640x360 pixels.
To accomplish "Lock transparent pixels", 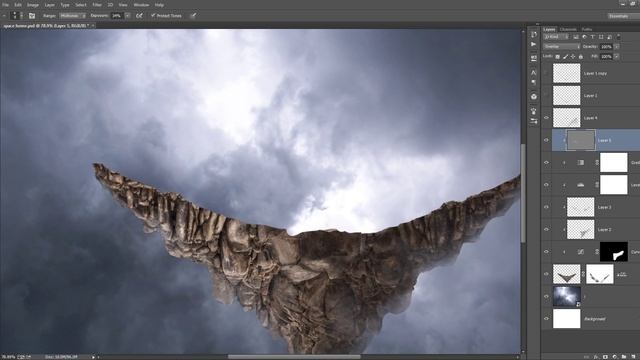I will pos(558,56).
